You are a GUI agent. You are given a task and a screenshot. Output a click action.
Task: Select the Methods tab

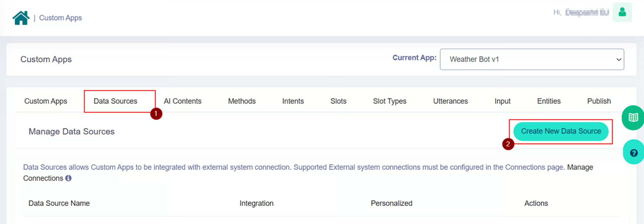[241, 101]
